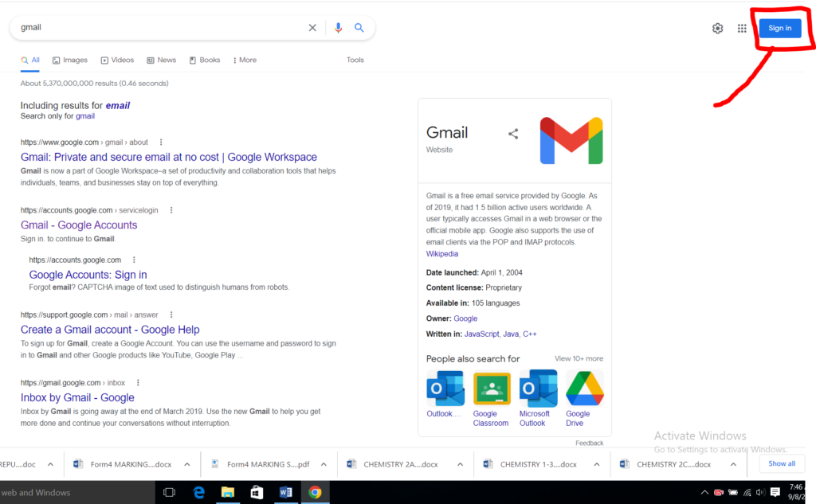Click the Gmail logo in the knowledge panel
Image resolution: width=816 pixels, height=504 pixels.
571,140
